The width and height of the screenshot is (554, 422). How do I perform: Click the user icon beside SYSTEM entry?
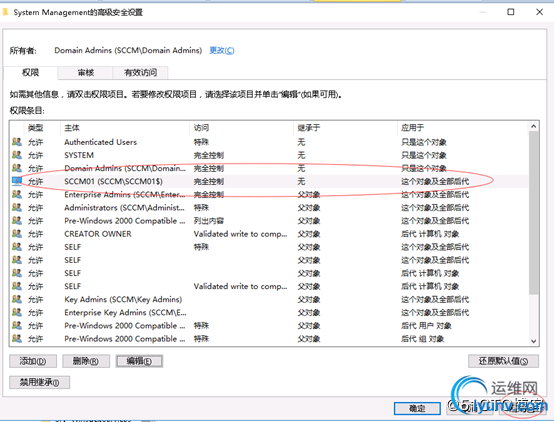(17, 155)
